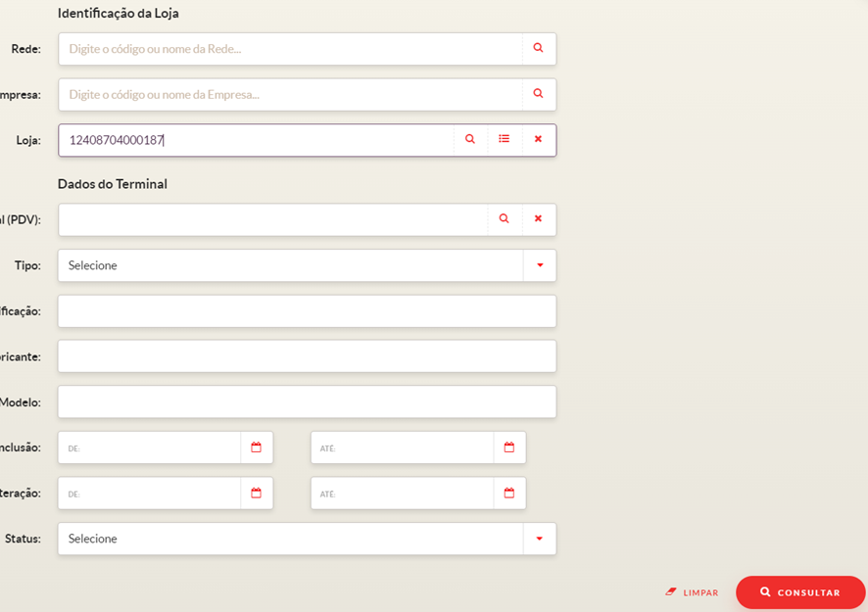Open the Inclusão DE calendar picker

[x=256, y=447]
